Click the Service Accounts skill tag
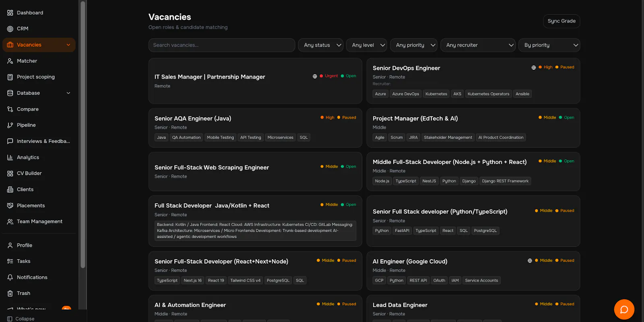 481,280
